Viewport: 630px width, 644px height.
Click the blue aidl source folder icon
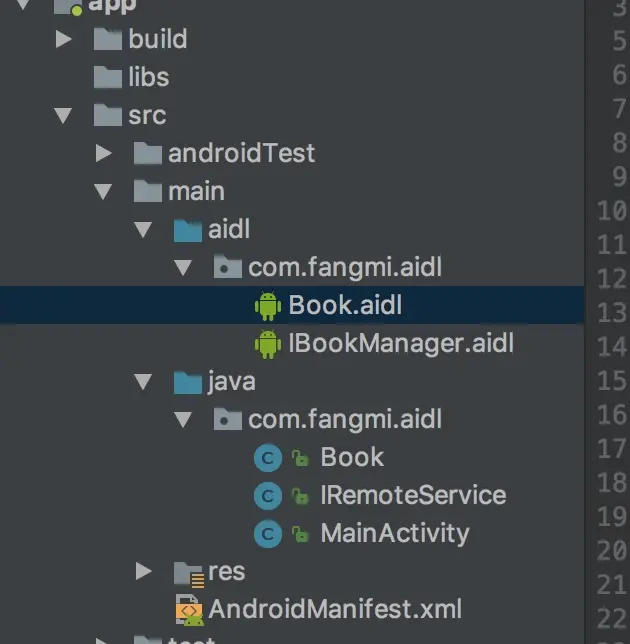[187, 230]
